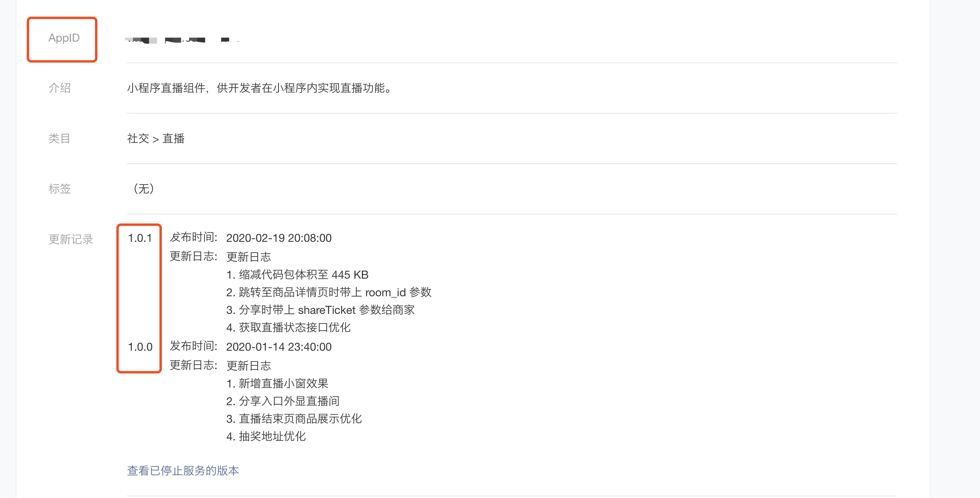The width and height of the screenshot is (980, 498).
Task: Click log item 缩减代码包体积至 445 KB
Action: coord(297,275)
